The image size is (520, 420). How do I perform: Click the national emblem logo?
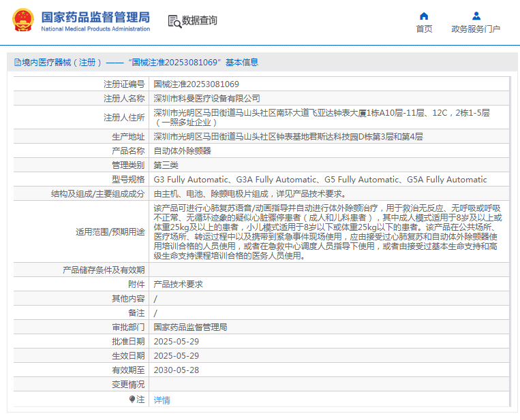coord(23,20)
